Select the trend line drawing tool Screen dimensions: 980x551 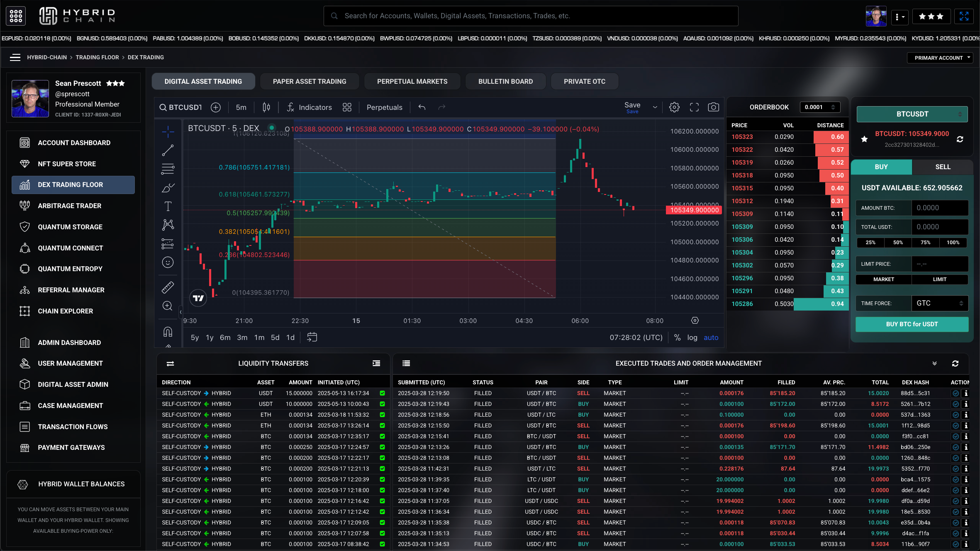(168, 150)
